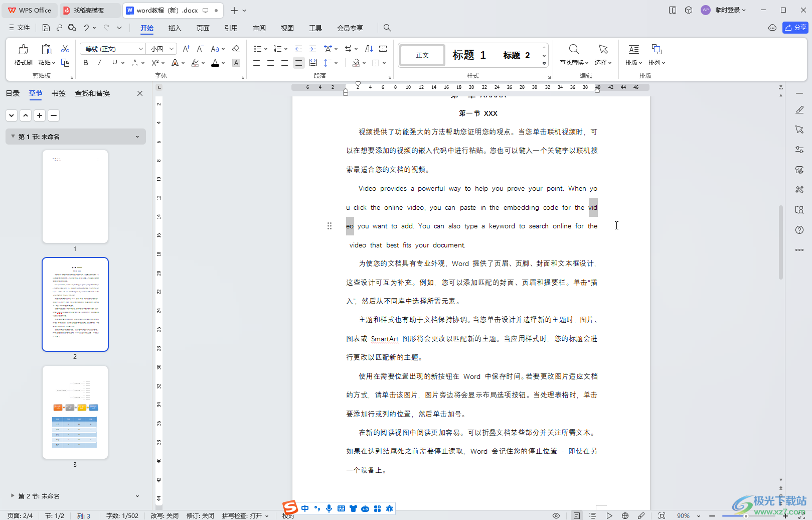
Task: Click the Format Painter (格式刷) icon
Action: pyautogui.click(x=23, y=49)
